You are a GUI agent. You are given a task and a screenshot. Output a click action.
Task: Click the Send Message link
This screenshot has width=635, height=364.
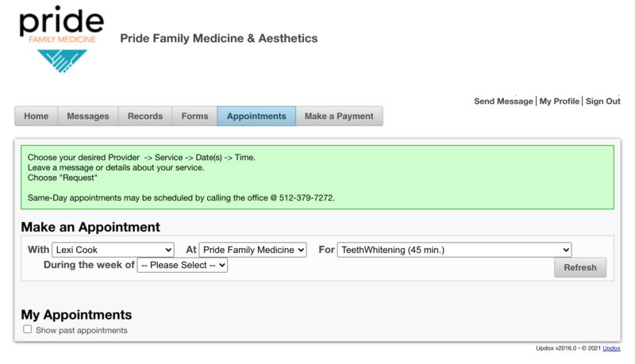pos(503,102)
